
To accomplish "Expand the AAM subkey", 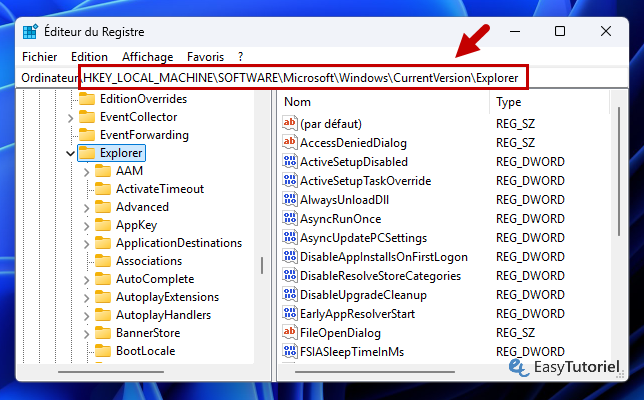I will 86,172.
